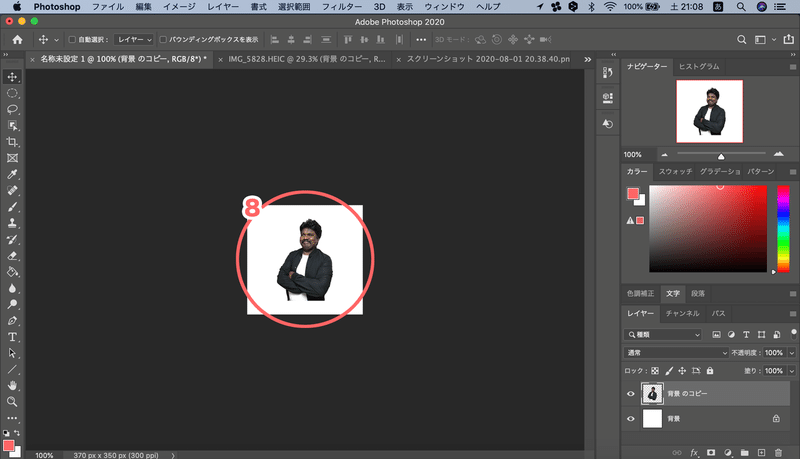Screen dimensions: 800x459
Task: Select the Blur tool
Action: (x=12, y=288)
